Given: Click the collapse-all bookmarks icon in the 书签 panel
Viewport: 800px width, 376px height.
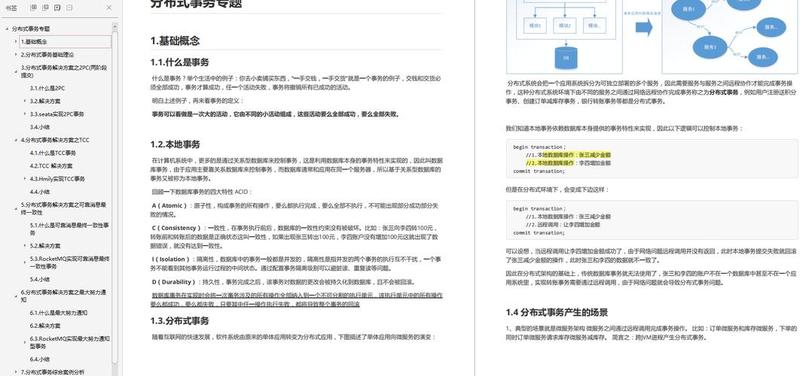Looking at the screenshot, I should [x=45, y=8].
